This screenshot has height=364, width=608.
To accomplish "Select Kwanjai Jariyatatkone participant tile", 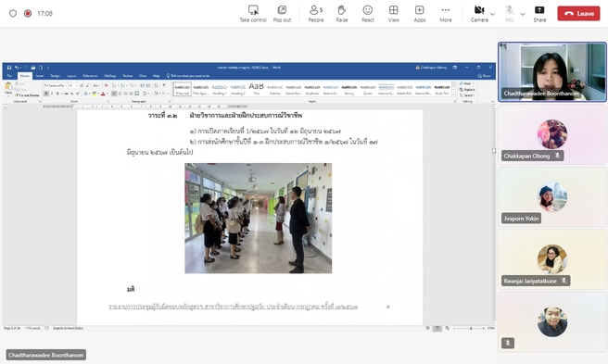I will click(x=552, y=259).
